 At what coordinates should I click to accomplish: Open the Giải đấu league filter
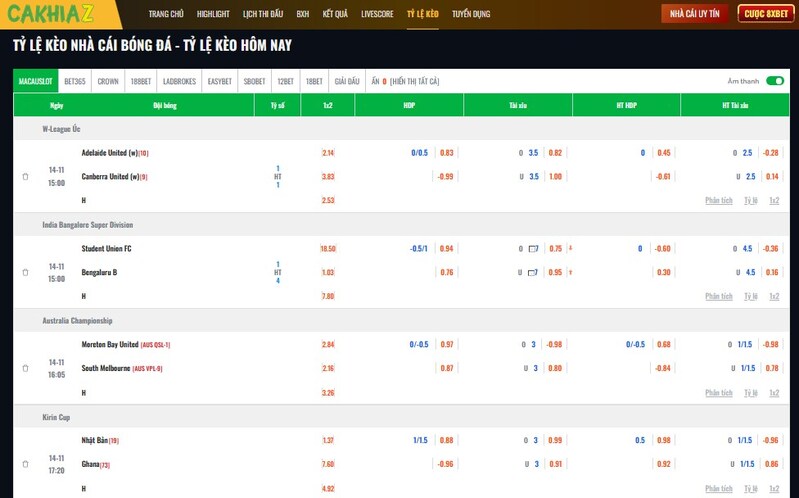click(x=346, y=81)
